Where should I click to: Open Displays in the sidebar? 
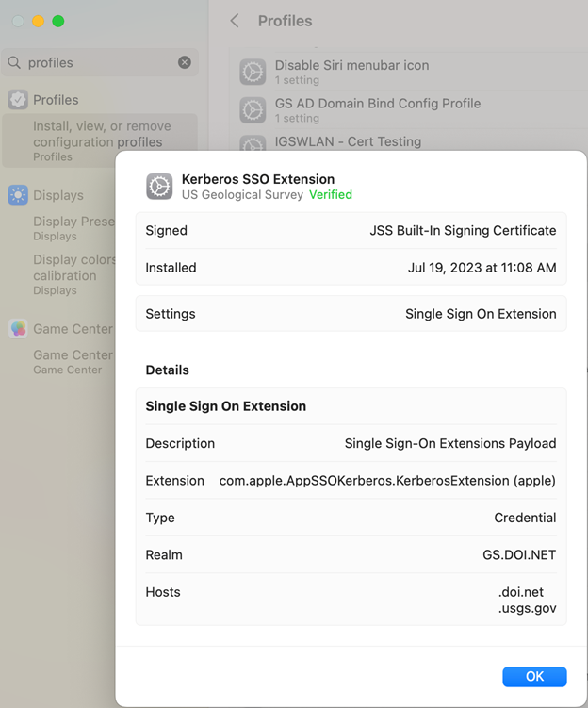click(58, 195)
